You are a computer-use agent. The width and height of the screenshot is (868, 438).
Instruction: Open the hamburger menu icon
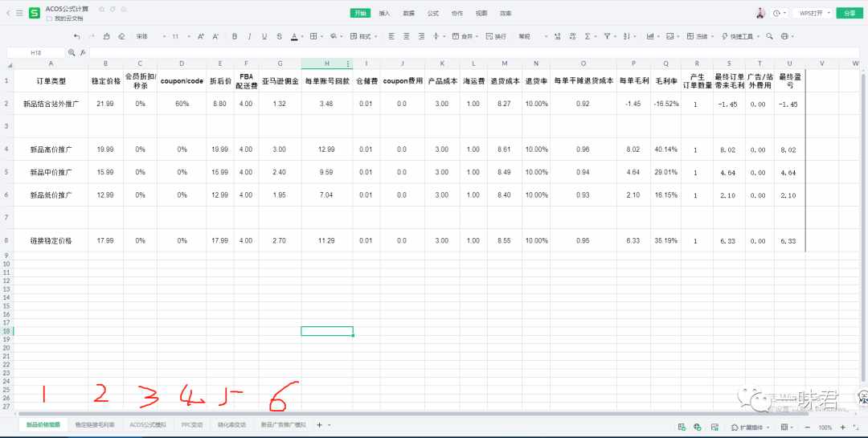click(19, 14)
